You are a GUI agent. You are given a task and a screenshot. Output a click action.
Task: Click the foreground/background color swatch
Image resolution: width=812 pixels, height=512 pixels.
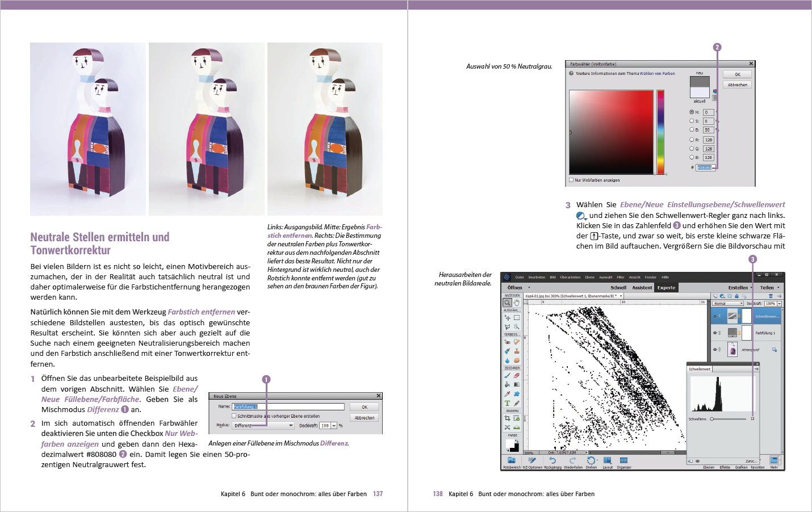[x=512, y=446]
